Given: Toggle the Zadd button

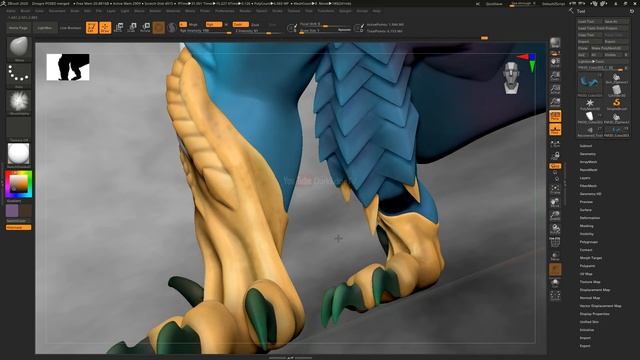Looking at the screenshot, I should (240, 24).
